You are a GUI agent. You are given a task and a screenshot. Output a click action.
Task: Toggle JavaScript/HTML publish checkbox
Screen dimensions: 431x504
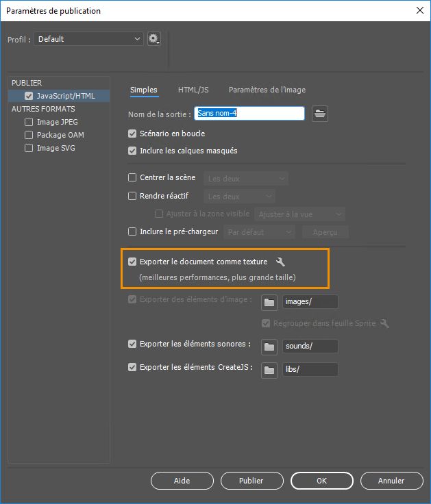pos(29,96)
